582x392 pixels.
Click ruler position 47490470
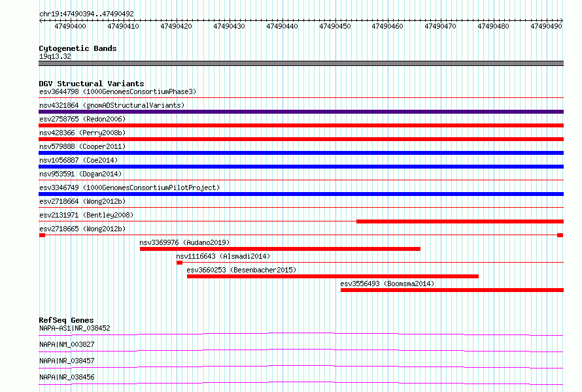click(x=440, y=26)
